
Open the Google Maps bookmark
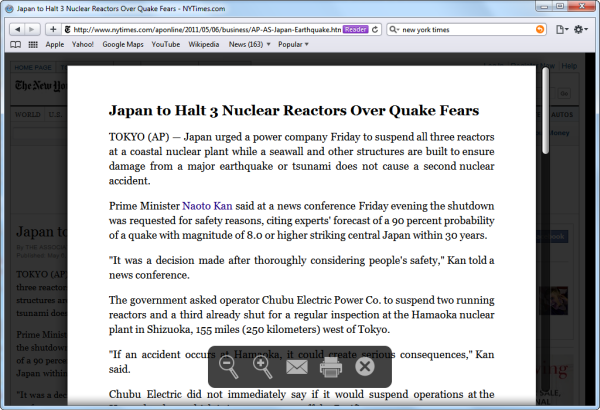(123, 44)
